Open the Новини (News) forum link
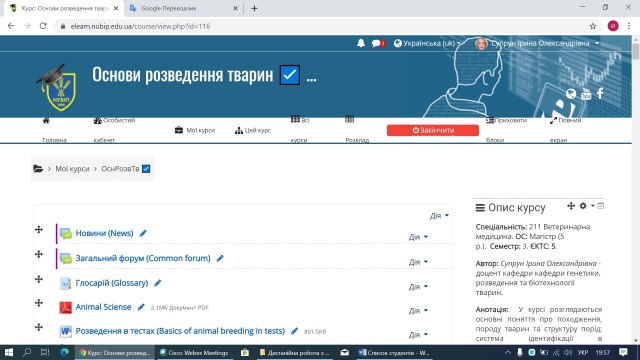 pyautogui.click(x=104, y=233)
